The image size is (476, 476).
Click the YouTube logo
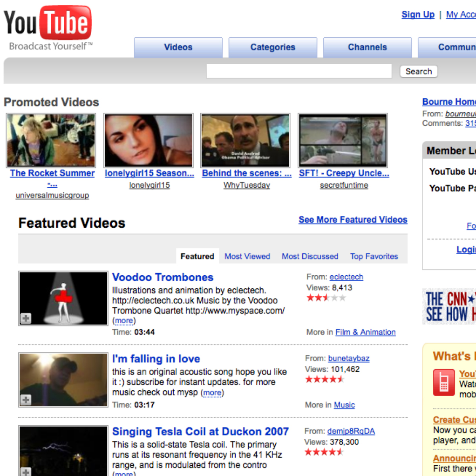coord(48,24)
